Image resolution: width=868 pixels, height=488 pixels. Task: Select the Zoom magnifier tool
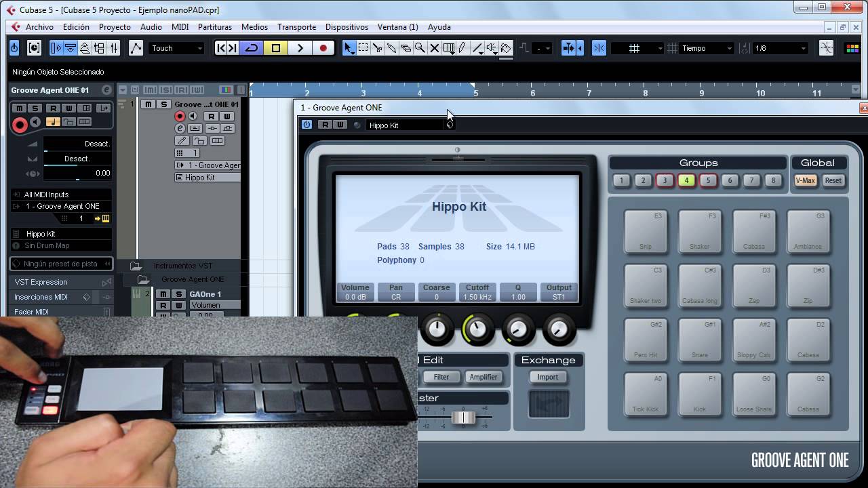click(x=420, y=48)
